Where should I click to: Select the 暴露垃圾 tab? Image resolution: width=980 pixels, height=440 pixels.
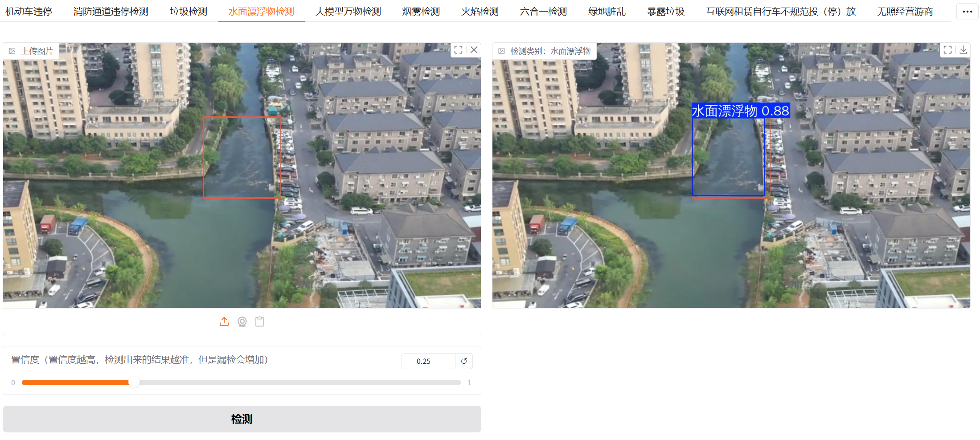(665, 12)
